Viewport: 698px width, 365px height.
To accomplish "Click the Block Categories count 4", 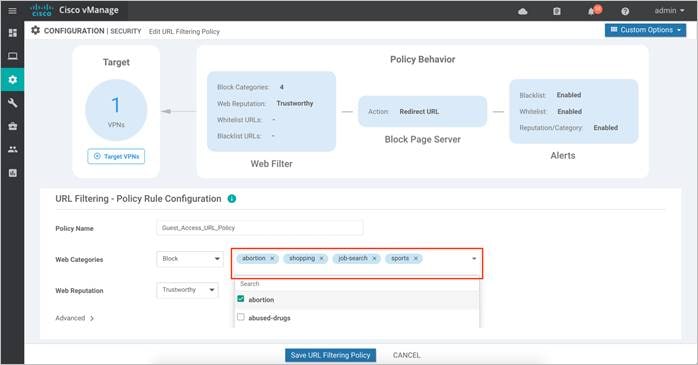I will (282, 87).
